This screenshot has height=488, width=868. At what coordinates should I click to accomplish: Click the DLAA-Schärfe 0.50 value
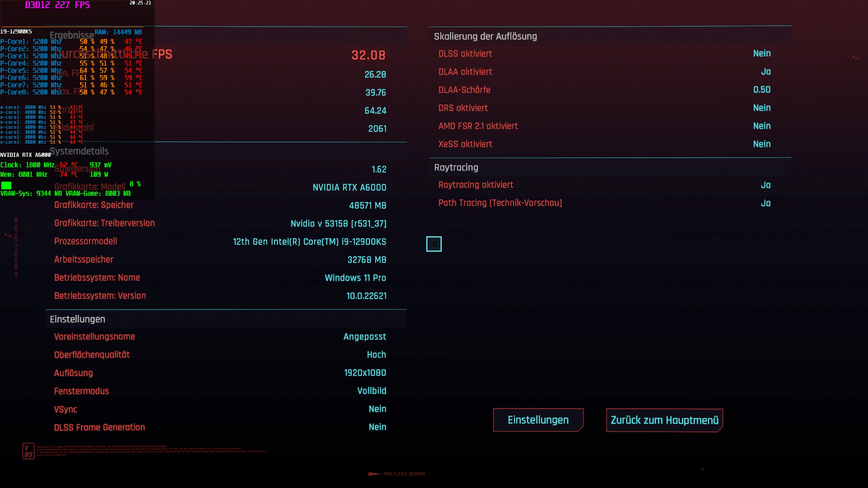click(x=761, y=90)
